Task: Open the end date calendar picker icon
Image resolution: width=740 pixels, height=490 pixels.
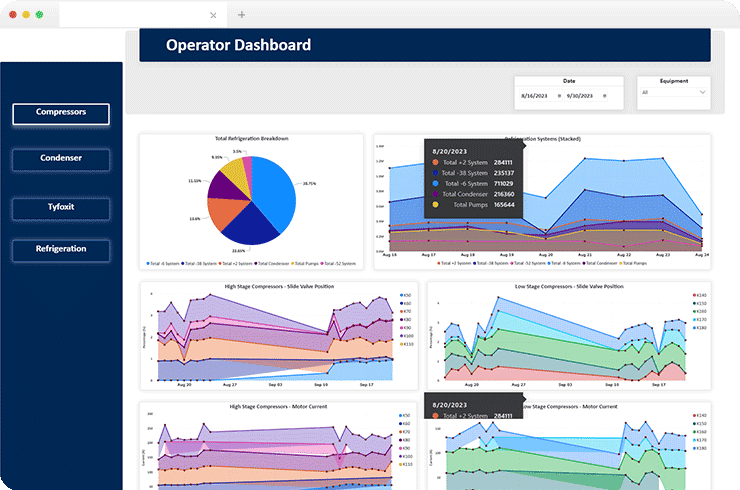Action: coord(603,95)
